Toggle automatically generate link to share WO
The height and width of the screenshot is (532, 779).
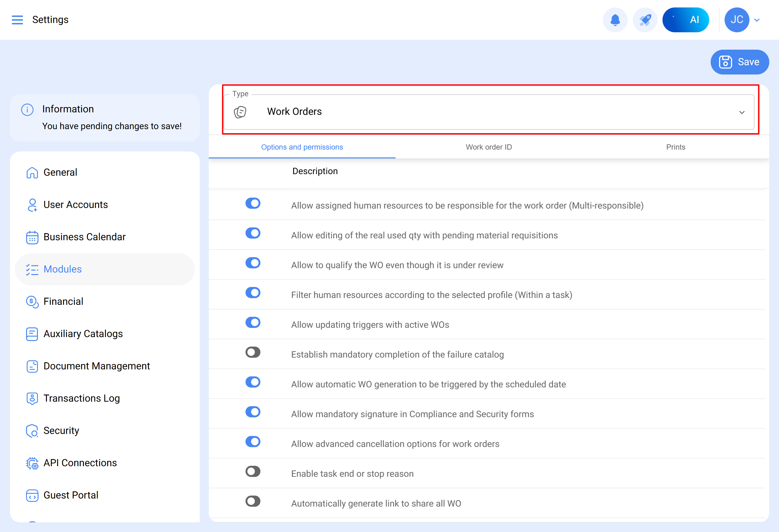pyautogui.click(x=253, y=501)
